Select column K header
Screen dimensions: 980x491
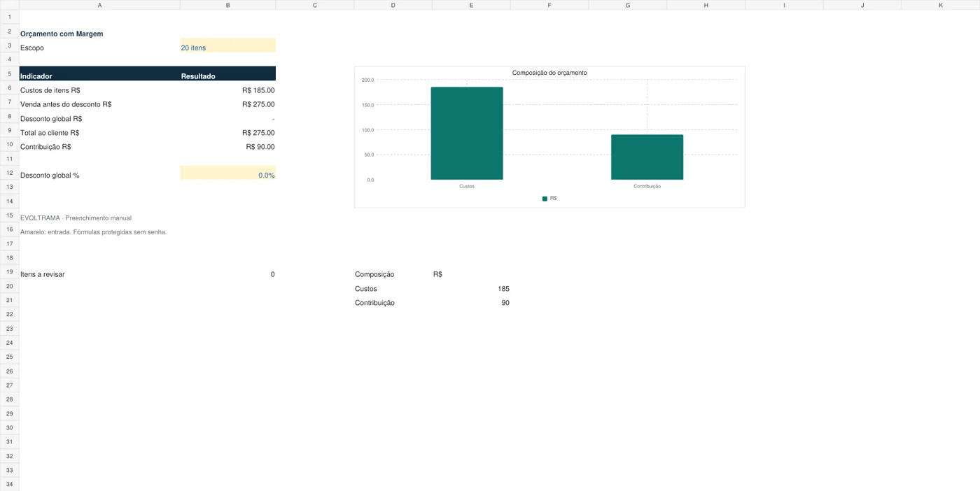pos(940,5)
